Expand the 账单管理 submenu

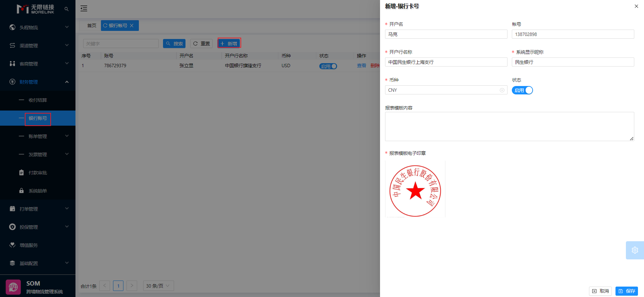tap(67, 136)
